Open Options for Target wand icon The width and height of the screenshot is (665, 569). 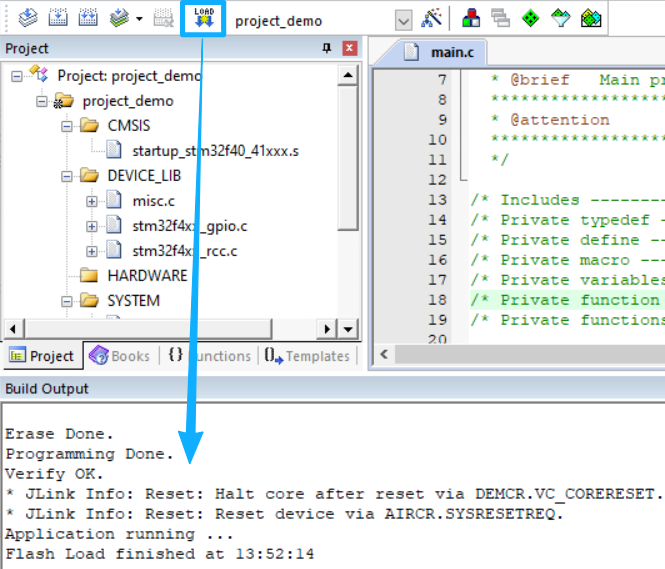431,19
